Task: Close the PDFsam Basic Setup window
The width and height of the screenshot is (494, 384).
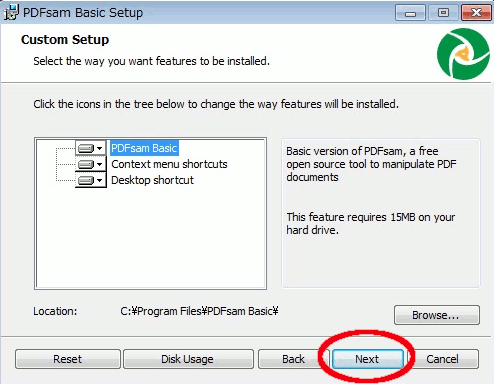Action: click(476, 13)
